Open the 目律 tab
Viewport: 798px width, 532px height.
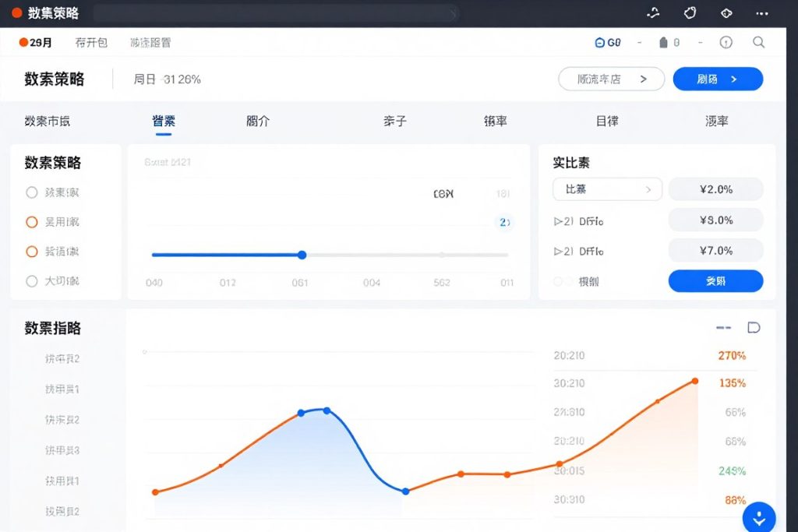pyautogui.click(x=607, y=122)
